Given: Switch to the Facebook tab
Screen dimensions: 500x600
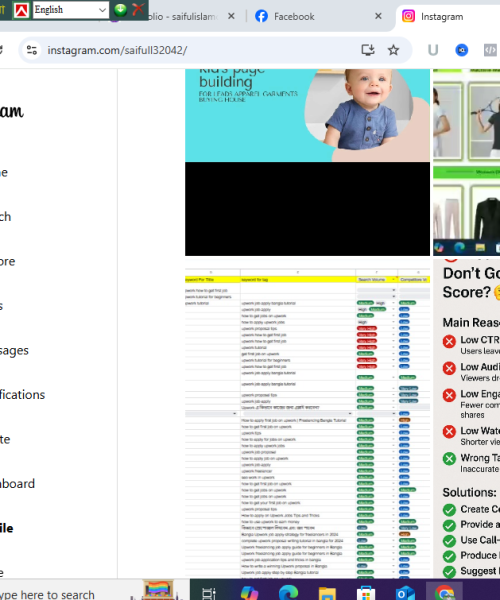Looking at the screenshot, I should click(x=294, y=16).
